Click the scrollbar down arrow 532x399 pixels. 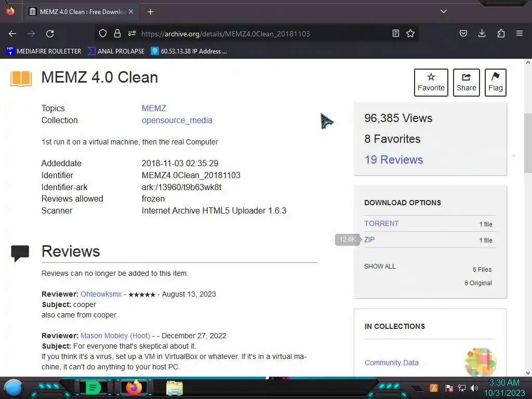[528, 373]
